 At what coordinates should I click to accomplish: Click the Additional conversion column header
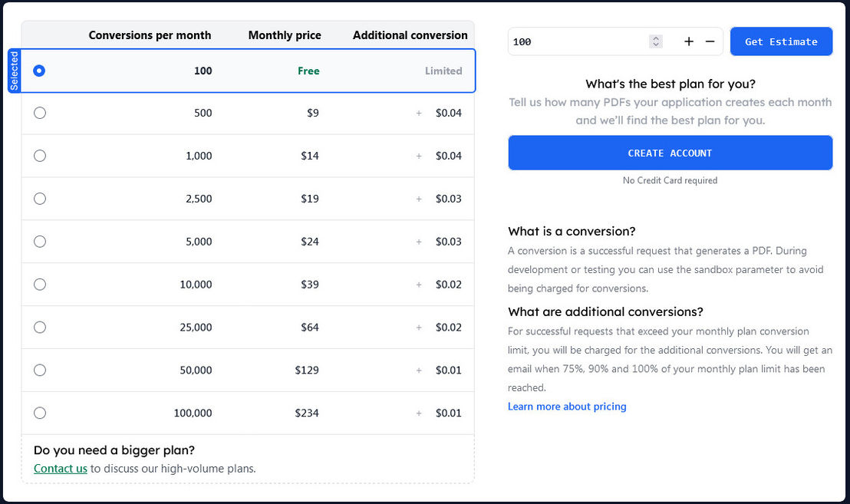pos(410,35)
